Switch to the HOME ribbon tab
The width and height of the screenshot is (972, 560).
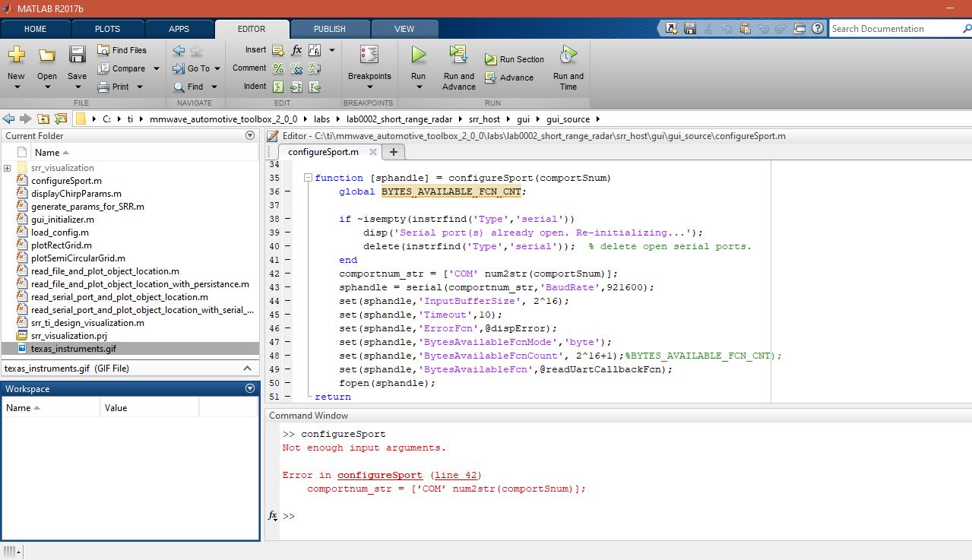click(36, 29)
